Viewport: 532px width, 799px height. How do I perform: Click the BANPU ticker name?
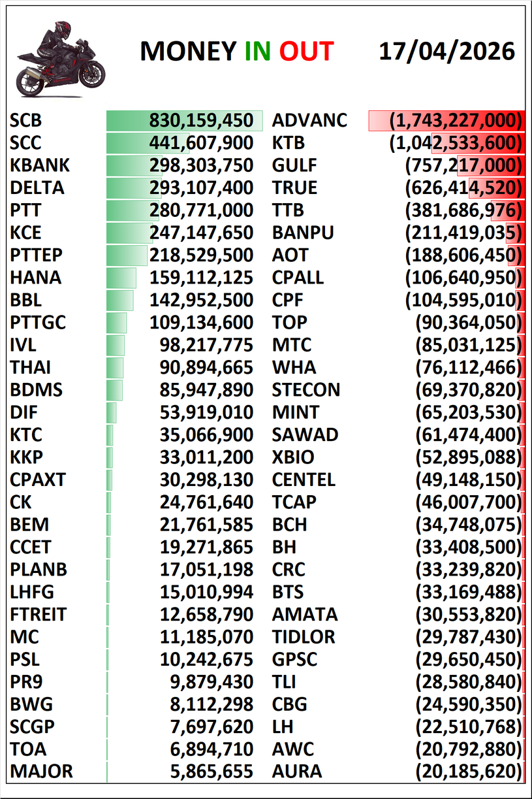pyautogui.click(x=303, y=233)
